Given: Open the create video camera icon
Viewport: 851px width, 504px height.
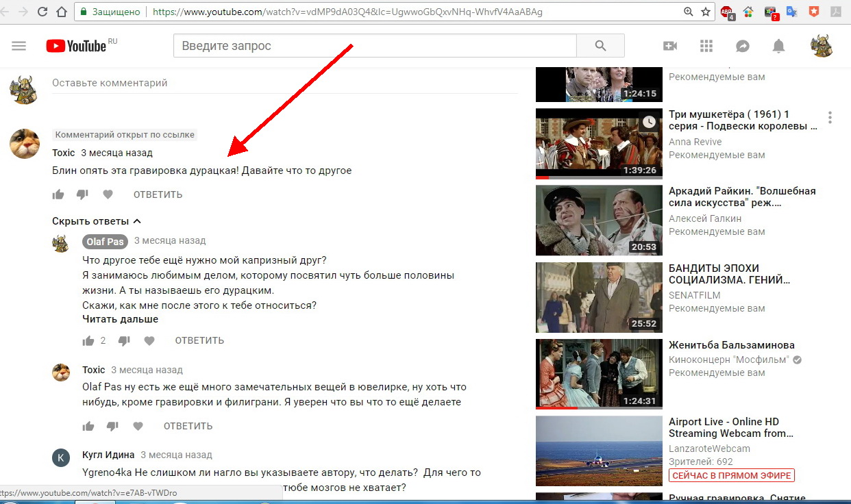Looking at the screenshot, I should point(670,46).
